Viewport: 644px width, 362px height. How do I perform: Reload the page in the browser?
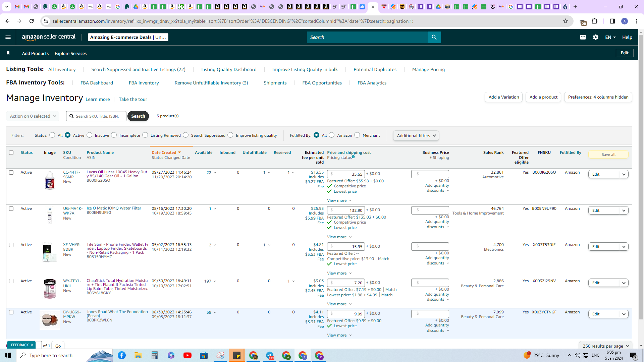pos(32,21)
